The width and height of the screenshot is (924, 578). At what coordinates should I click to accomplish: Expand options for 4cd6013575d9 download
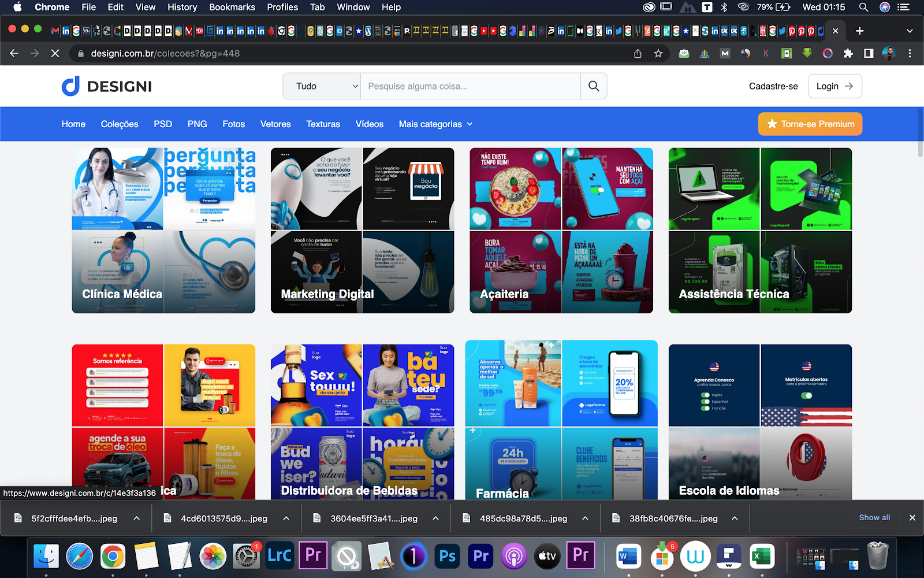tap(286, 518)
